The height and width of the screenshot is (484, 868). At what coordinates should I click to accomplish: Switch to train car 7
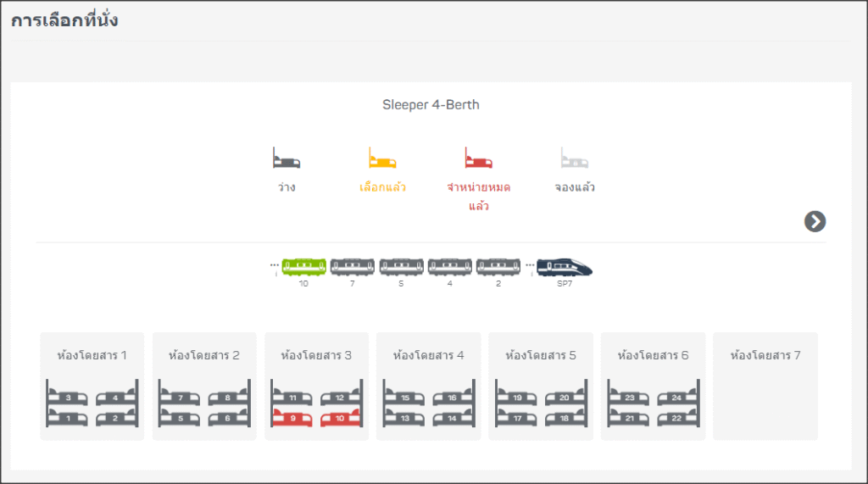(352, 268)
